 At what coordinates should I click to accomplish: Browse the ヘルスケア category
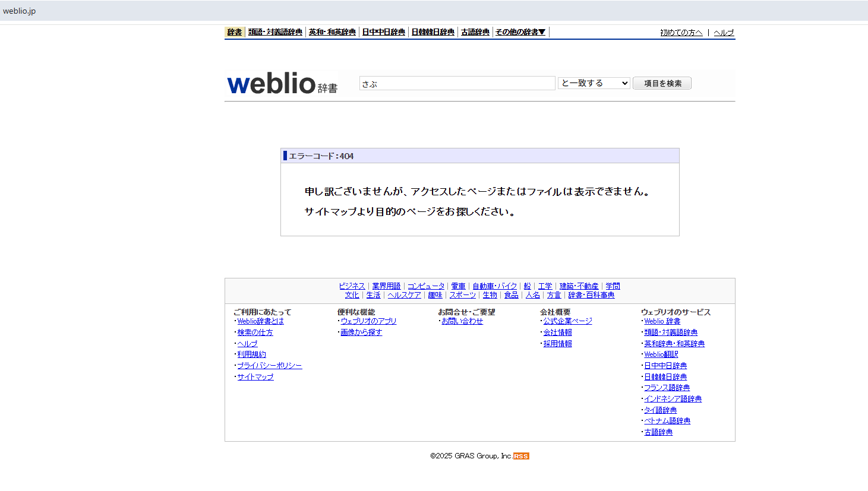(405, 295)
